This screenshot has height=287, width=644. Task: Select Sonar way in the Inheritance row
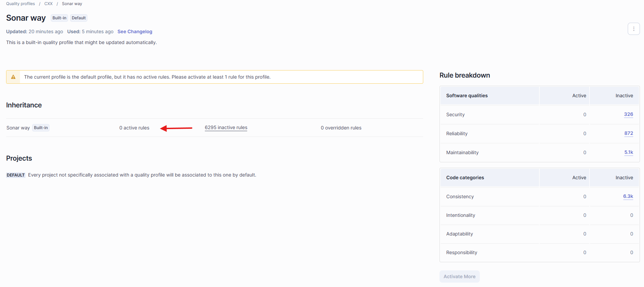pyautogui.click(x=18, y=128)
